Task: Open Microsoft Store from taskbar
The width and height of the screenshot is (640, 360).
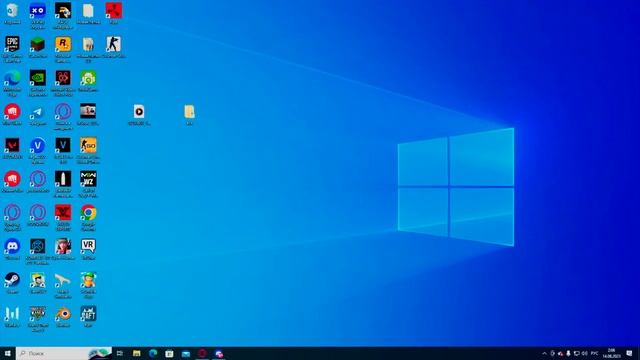Action: pos(169,353)
